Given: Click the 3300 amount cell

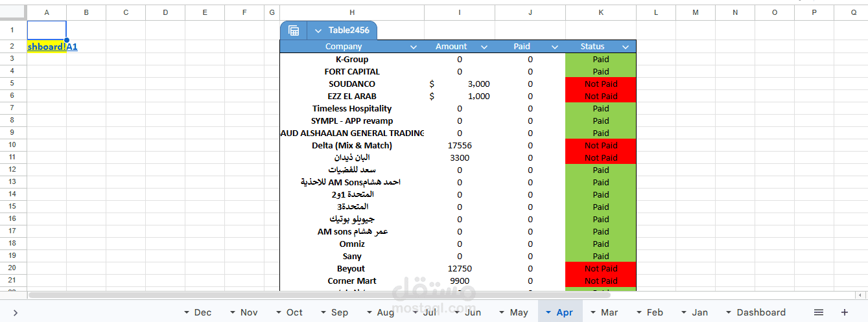Looking at the screenshot, I should click(460, 157).
